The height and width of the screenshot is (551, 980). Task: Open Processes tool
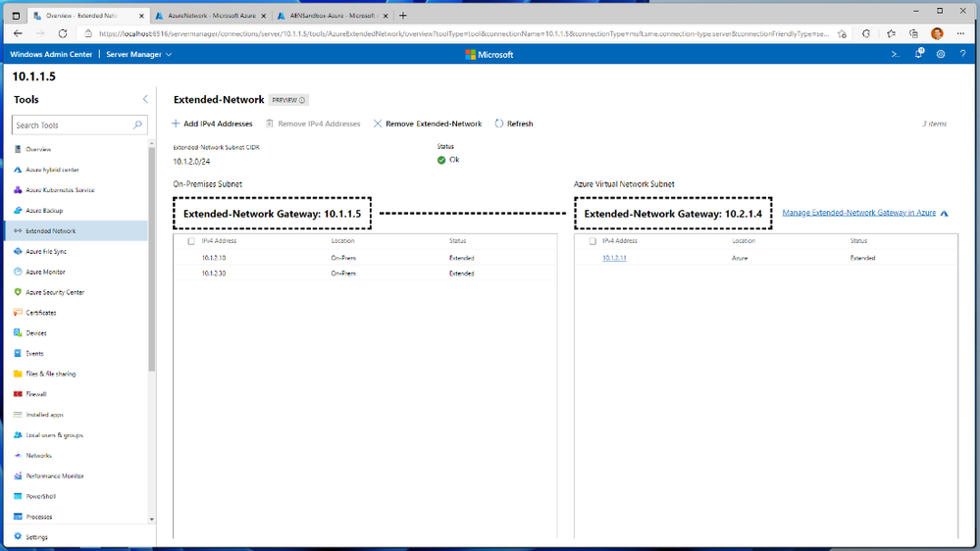39,517
